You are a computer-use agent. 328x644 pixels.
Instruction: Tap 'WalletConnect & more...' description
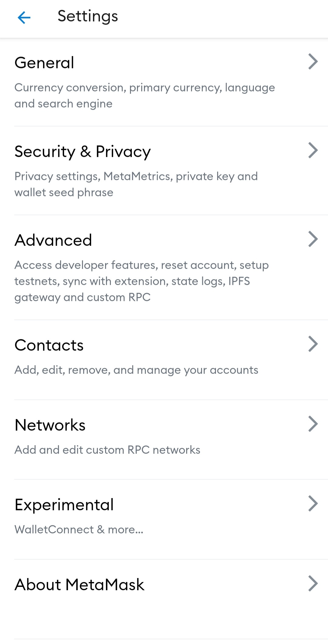(79, 529)
